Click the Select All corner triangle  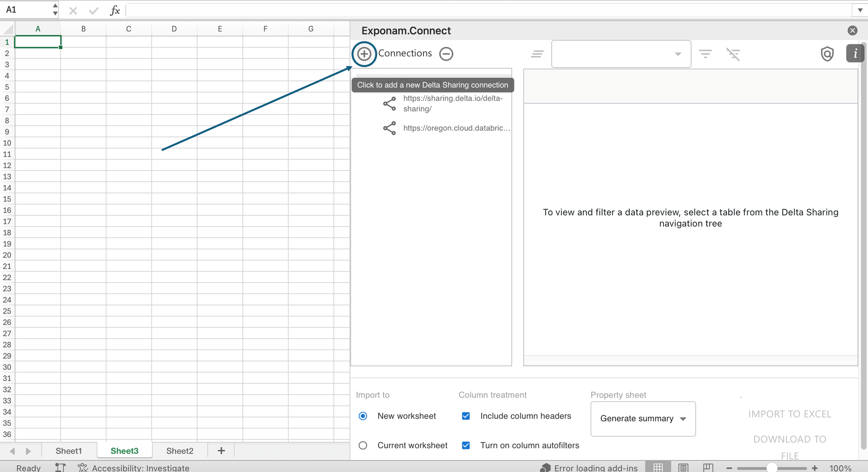(x=8, y=29)
